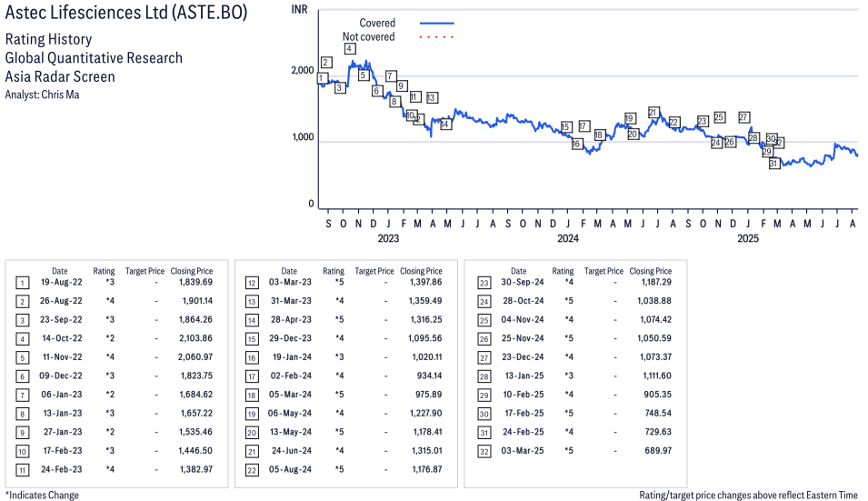Click the date '03-Mar-23' in the table
Viewport: 868px width, 501px height.
[x=290, y=282]
